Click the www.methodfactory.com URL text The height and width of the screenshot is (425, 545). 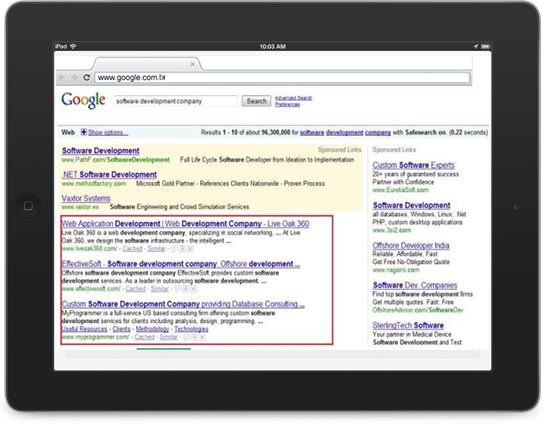pos(94,183)
